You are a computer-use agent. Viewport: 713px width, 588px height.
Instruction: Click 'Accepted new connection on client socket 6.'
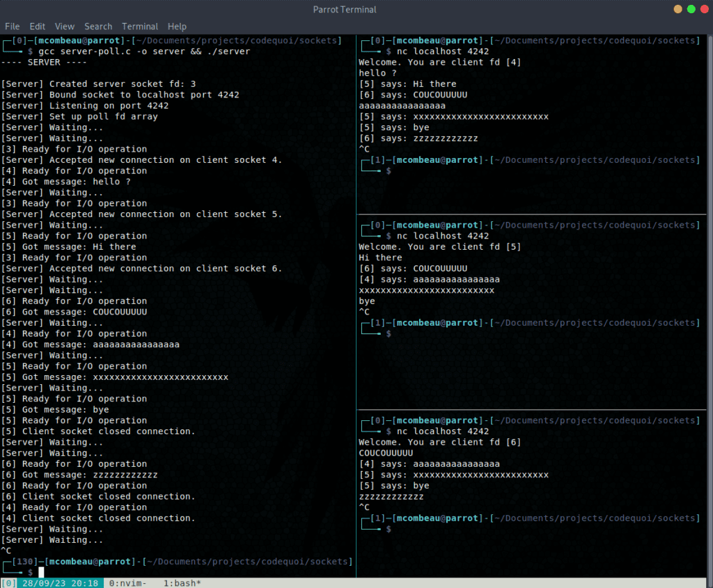click(166, 269)
